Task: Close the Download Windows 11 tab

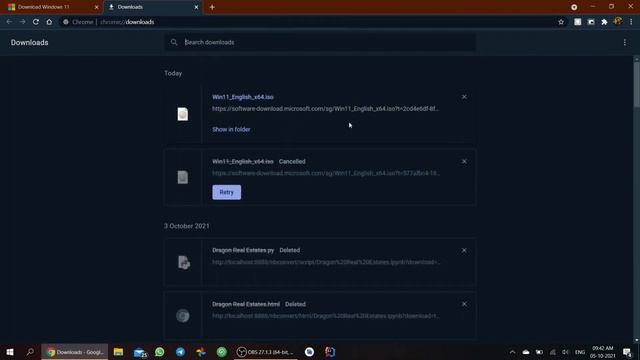Action: 96,7
